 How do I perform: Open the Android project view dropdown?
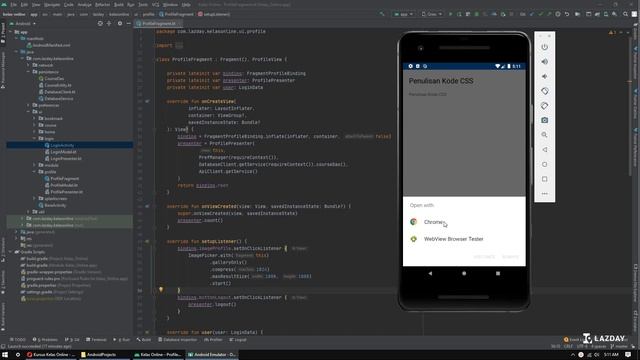pyautogui.click(x=23, y=24)
